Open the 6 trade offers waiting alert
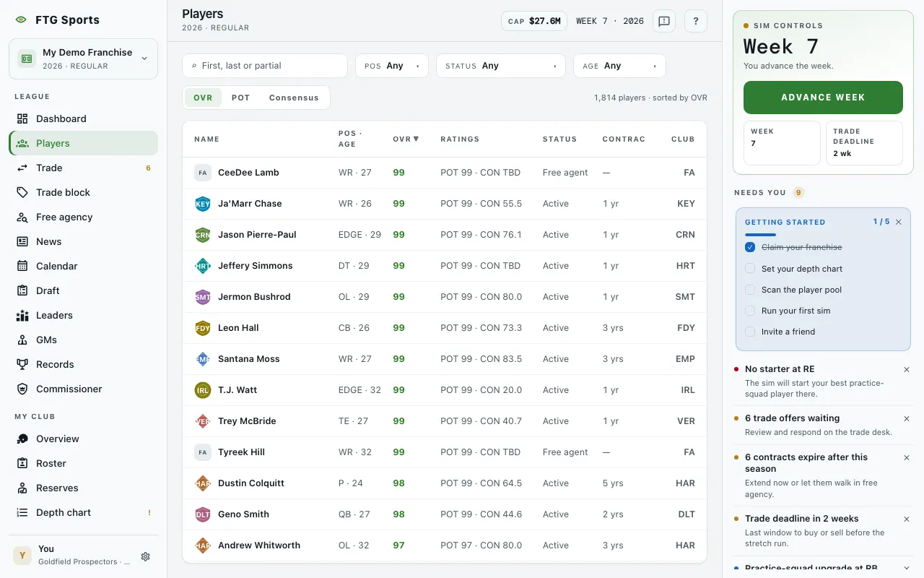The width and height of the screenshot is (924, 578). [822, 425]
